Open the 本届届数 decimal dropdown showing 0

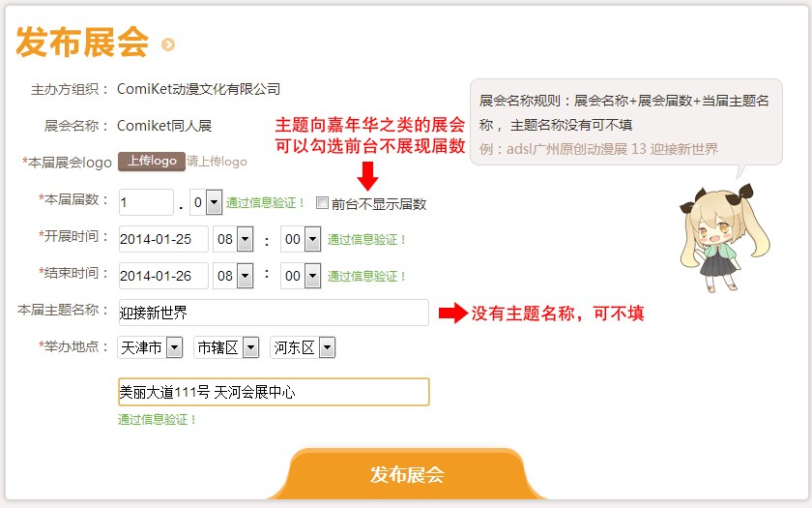coord(206,202)
